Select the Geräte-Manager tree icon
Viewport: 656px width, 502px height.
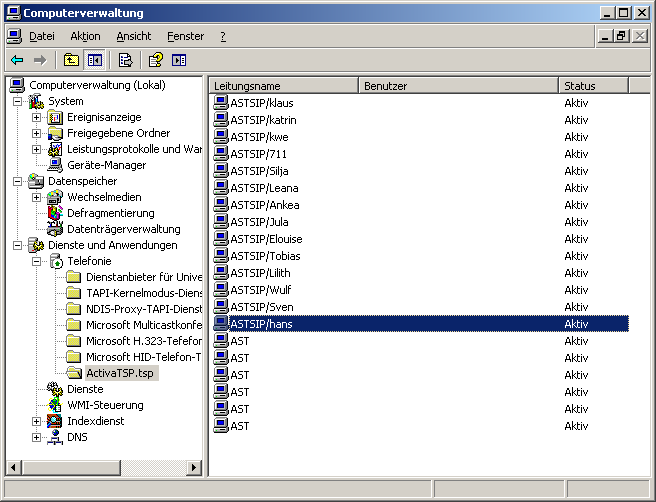55,165
